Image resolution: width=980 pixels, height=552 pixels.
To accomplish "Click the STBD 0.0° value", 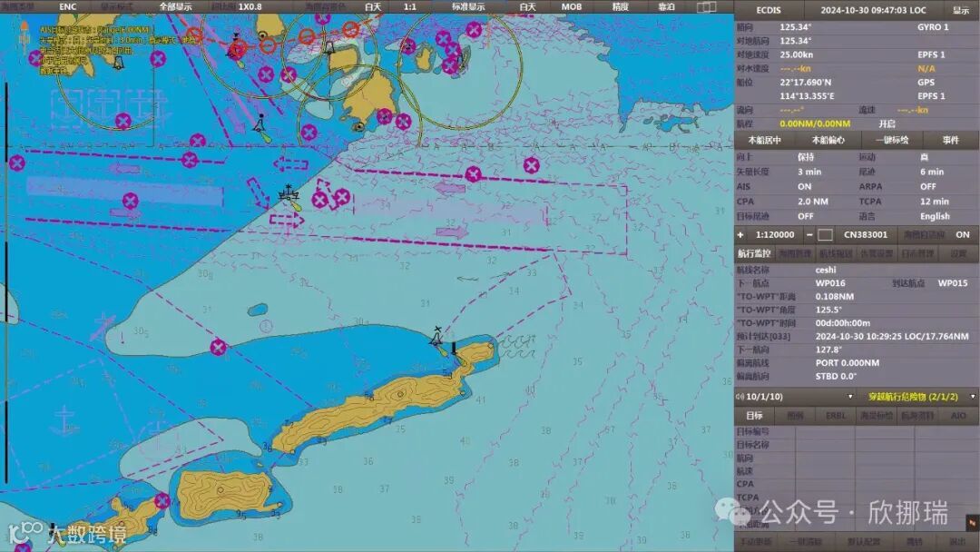I will click(836, 377).
